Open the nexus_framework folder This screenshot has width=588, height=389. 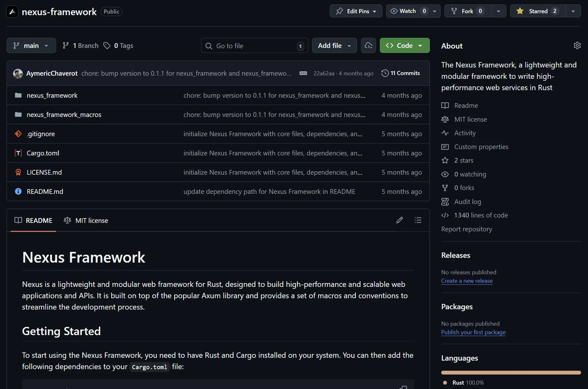pos(52,95)
